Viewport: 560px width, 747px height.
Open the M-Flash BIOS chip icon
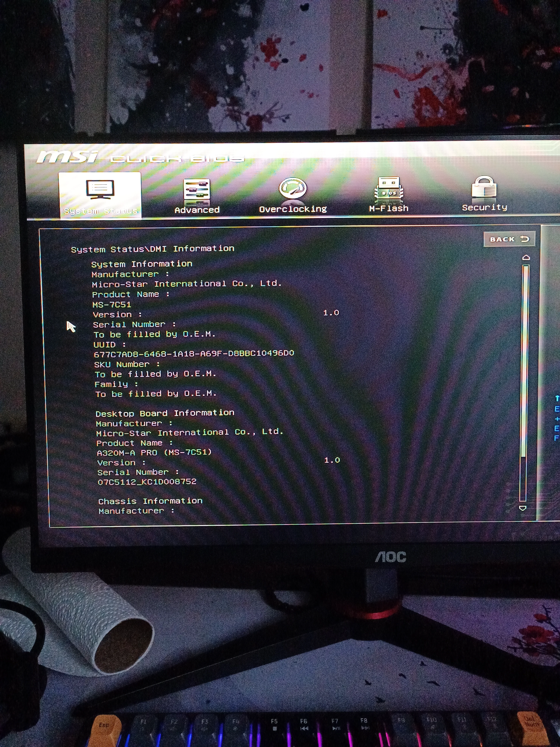(388, 188)
